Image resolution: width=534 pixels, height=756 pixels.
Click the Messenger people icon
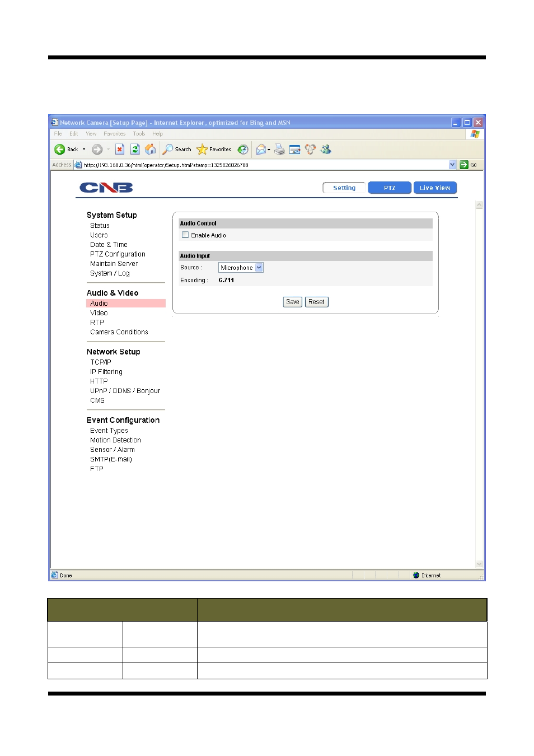coord(326,150)
